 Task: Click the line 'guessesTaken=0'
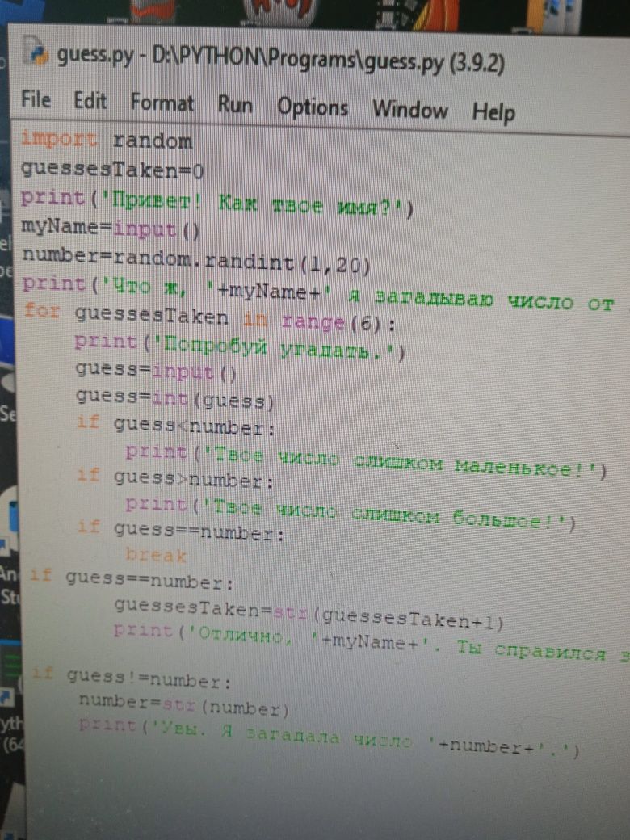point(112,170)
